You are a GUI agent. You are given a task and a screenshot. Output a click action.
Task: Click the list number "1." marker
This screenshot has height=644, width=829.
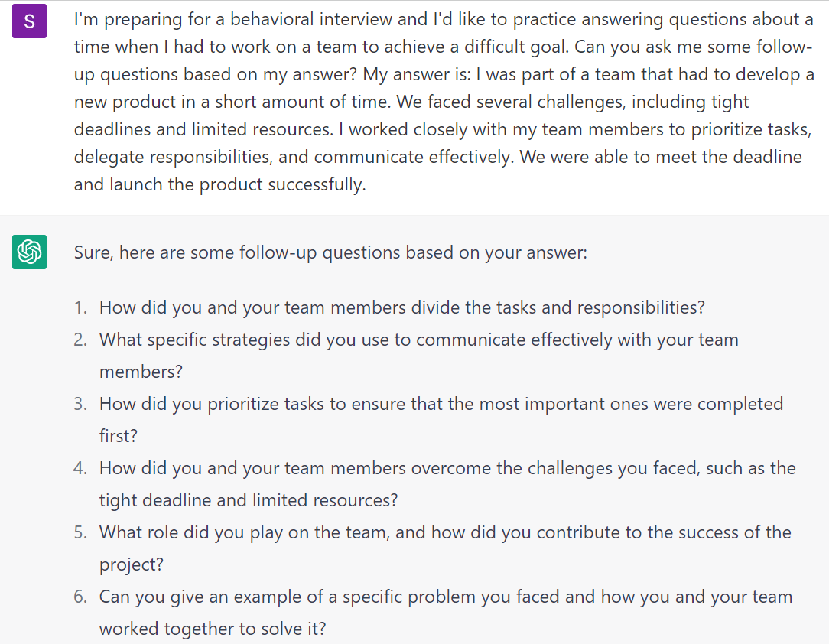pyautogui.click(x=81, y=307)
